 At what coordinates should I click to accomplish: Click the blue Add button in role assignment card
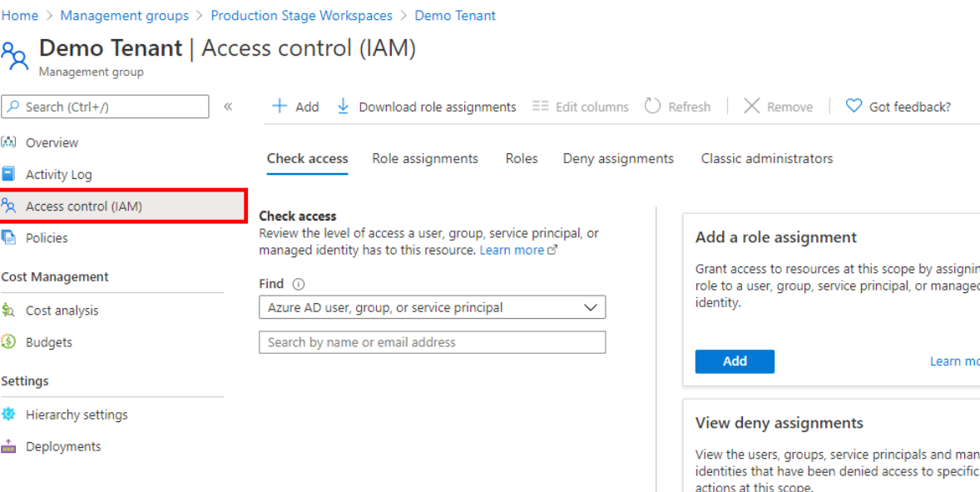point(735,361)
